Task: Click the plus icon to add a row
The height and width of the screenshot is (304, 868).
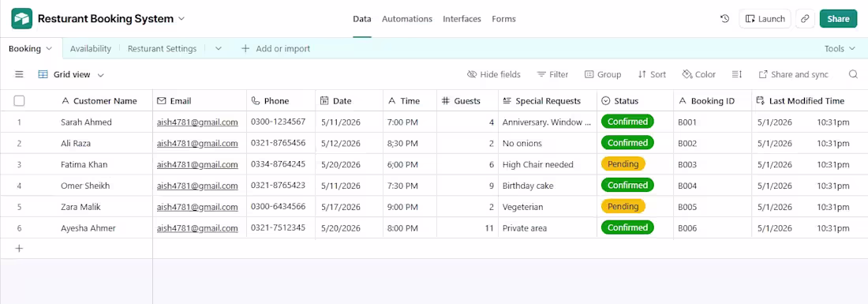Action: point(19,249)
